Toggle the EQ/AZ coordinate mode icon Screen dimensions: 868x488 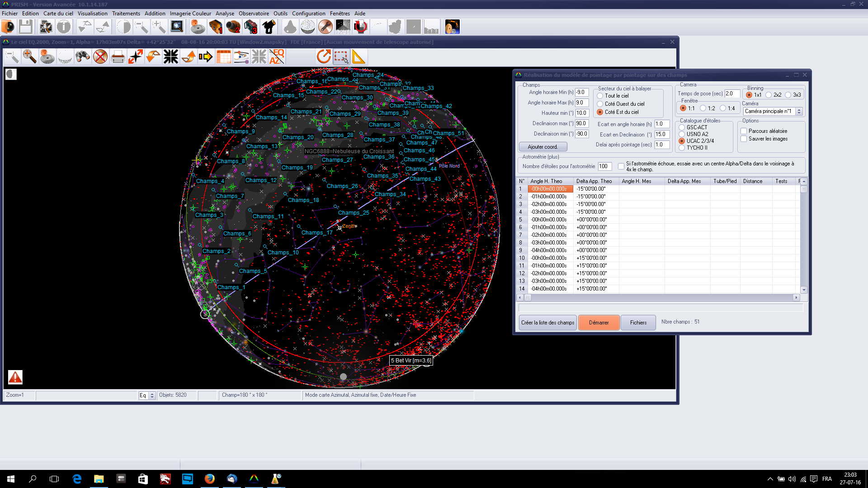pos(277,57)
